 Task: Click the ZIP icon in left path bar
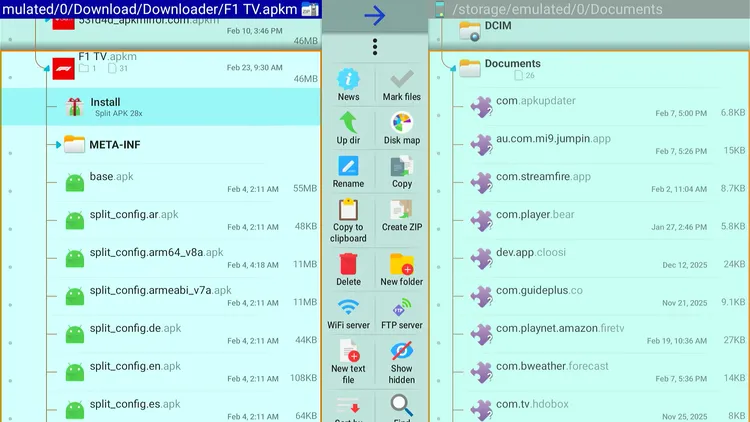click(310, 9)
